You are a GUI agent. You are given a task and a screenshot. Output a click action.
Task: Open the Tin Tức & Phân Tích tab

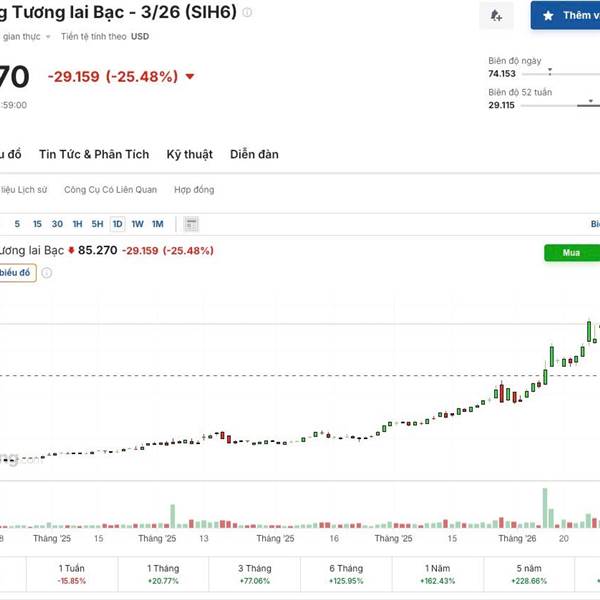94,154
